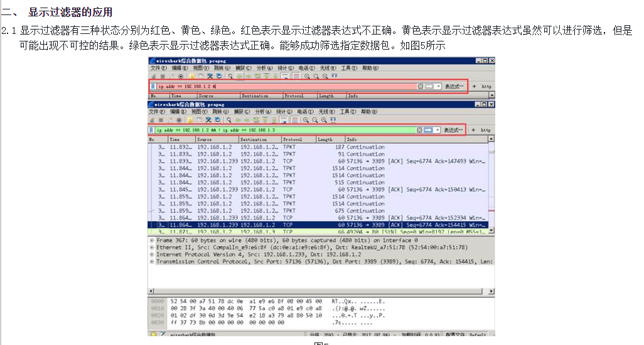This screenshot has width=644, height=345.
Task: Apply the red display filter arrow
Action: (x=429, y=86)
